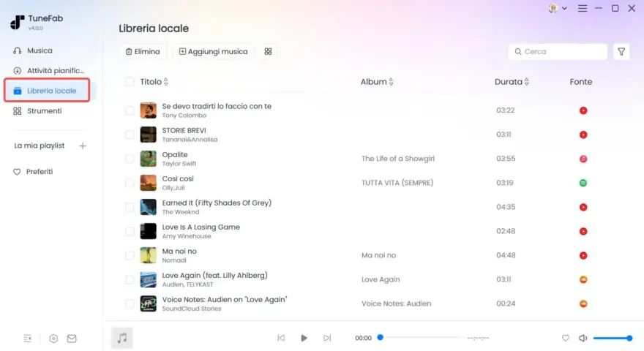
Task: Click The Life of a Showgirl album
Action: pyautogui.click(x=398, y=159)
